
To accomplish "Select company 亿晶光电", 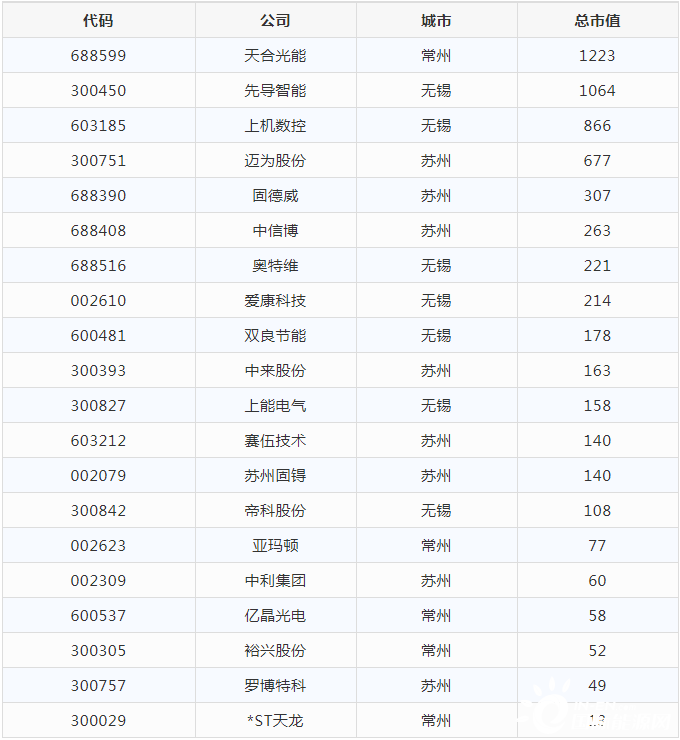I will click(276, 615).
